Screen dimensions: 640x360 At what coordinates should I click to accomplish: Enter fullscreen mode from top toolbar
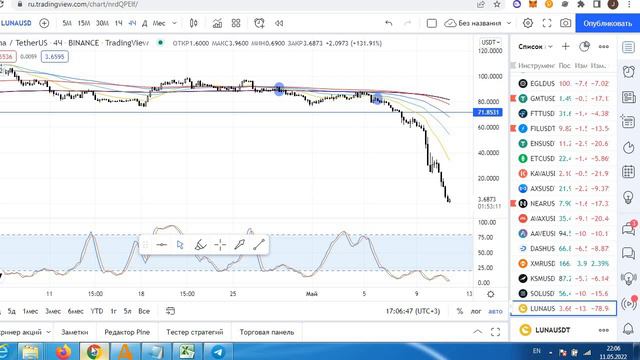(547, 23)
